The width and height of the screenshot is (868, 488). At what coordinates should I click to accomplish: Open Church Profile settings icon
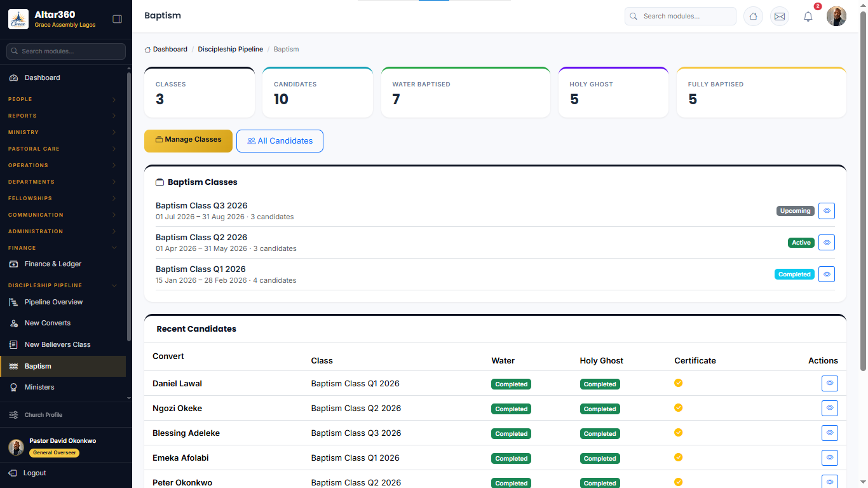13,415
